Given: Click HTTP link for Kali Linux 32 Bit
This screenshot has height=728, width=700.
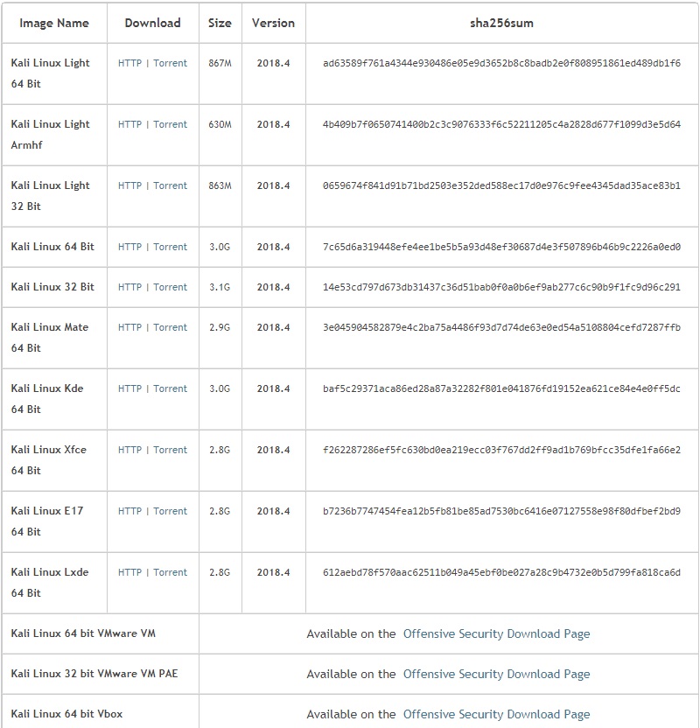Looking at the screenshot, I should [129, 287].
